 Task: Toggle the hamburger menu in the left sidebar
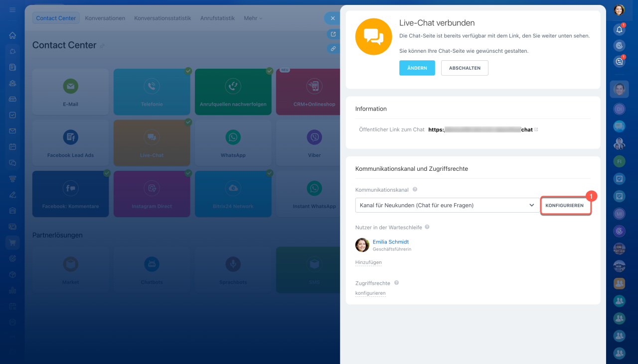tap(12, 10)
